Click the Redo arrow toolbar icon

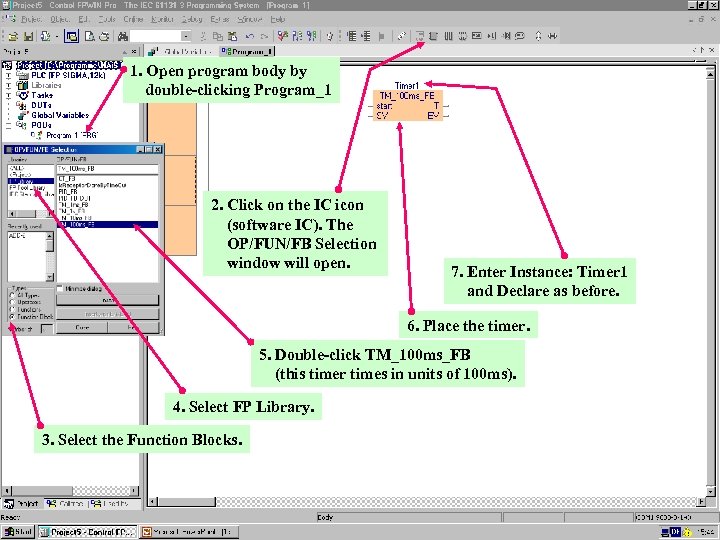264,36
